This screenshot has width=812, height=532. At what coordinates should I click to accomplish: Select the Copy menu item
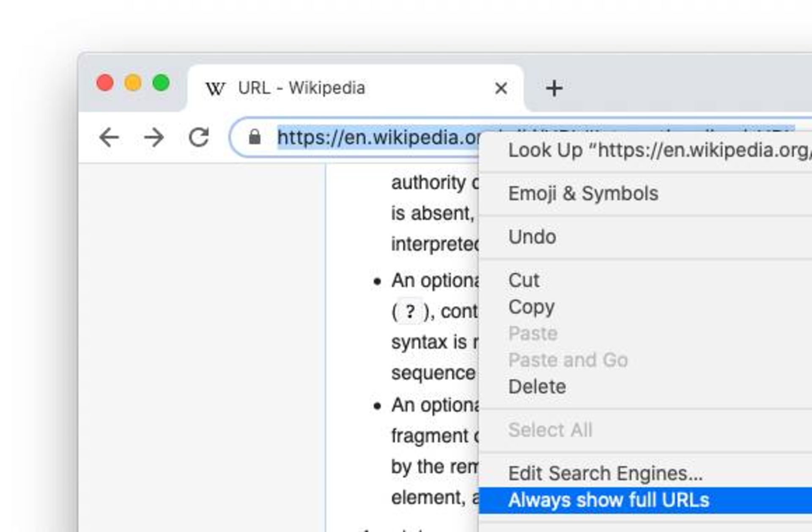(x=531, y=307)
